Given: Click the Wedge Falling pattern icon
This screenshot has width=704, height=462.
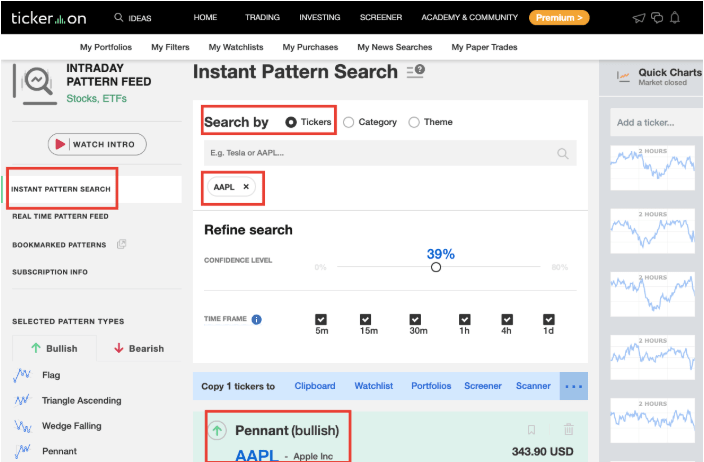Looking at the screenshot, I should click(22, 426).
